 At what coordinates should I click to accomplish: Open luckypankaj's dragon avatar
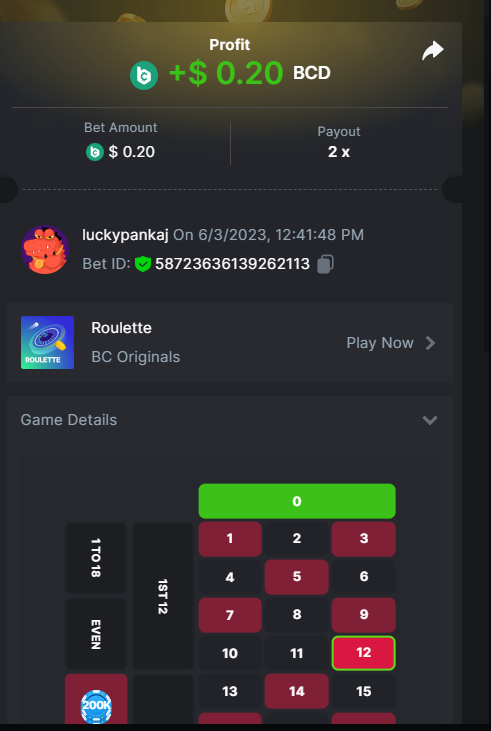[45, 249]
